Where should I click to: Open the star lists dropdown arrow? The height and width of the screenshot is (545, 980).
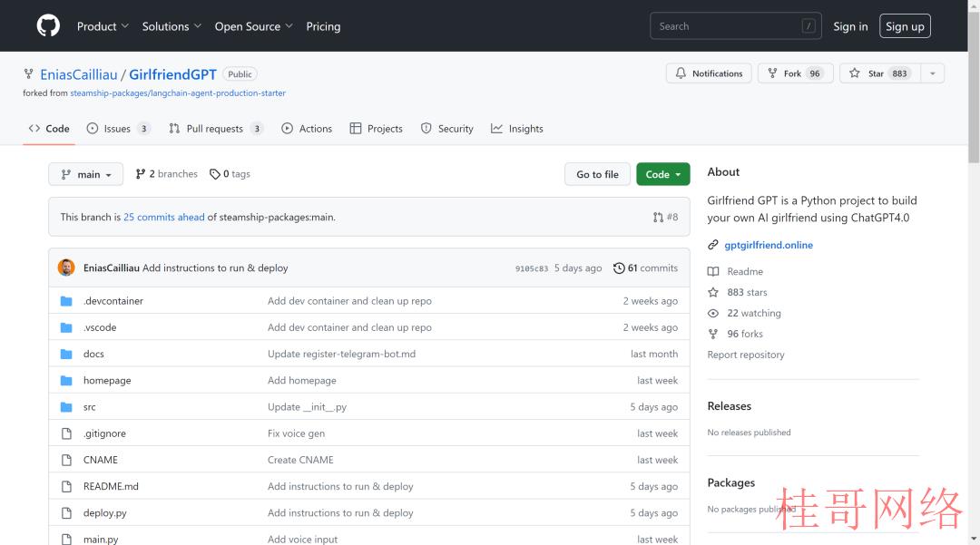point(933,73)
